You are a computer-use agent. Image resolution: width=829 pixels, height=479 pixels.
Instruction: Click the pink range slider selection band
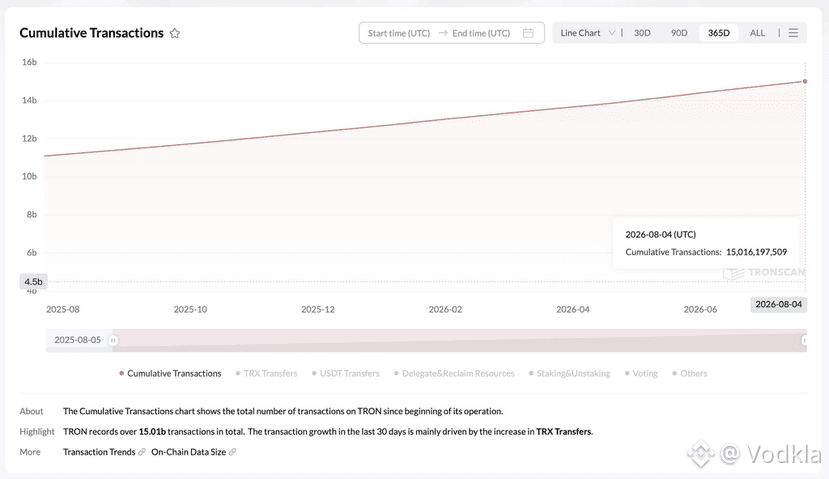pyautogui.click(x=459, y=340)
